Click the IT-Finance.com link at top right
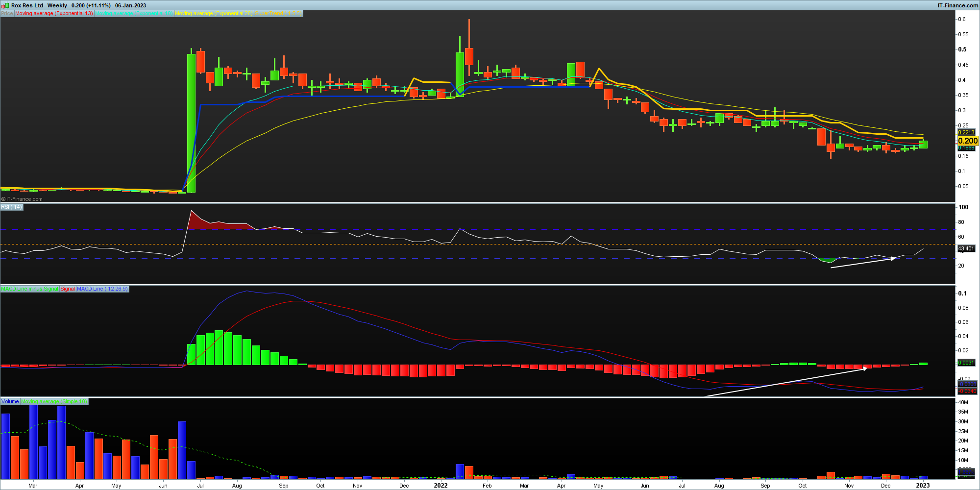Screen dimensions: 980x490 click(957, 5)
